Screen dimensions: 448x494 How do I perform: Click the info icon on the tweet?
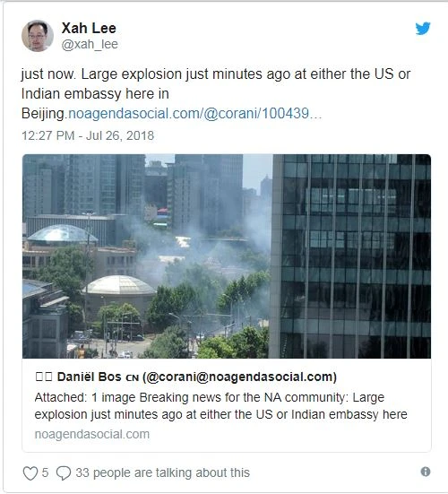426,472
